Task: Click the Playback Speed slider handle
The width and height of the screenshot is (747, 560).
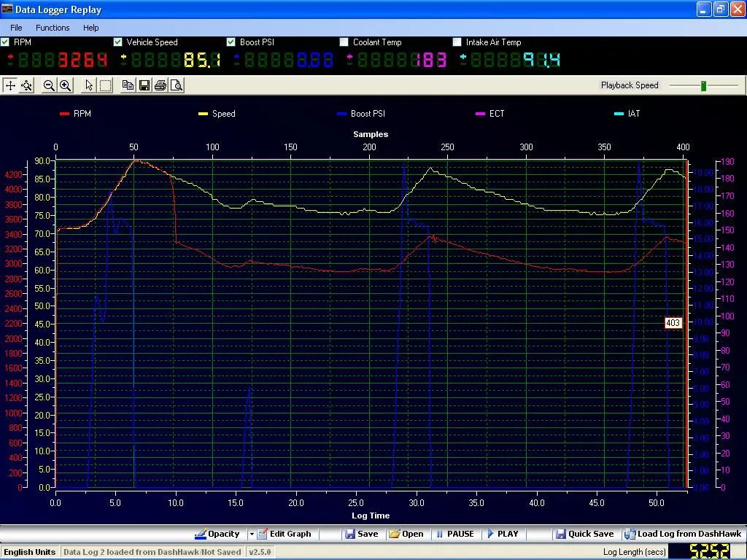Action: pos(703,86)
